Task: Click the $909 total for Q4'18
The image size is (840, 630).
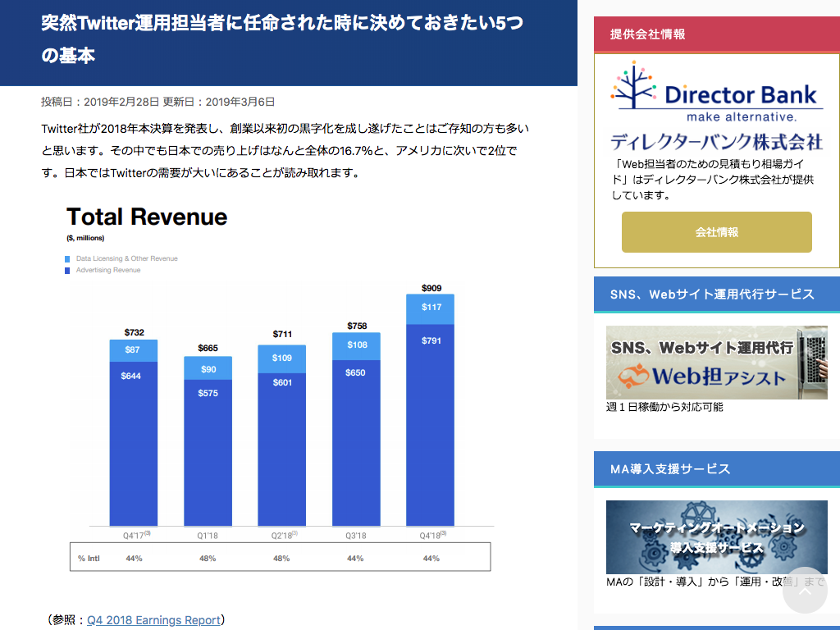Action: (431, 288)
